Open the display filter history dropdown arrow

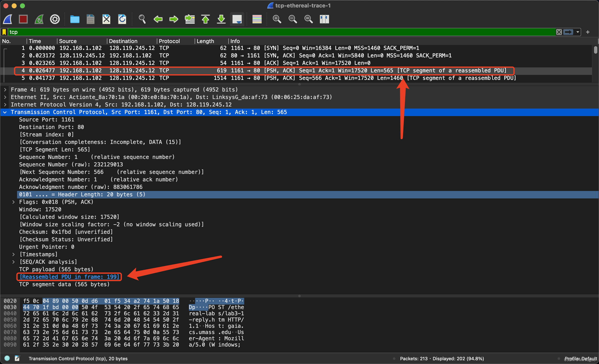point(578,32)
